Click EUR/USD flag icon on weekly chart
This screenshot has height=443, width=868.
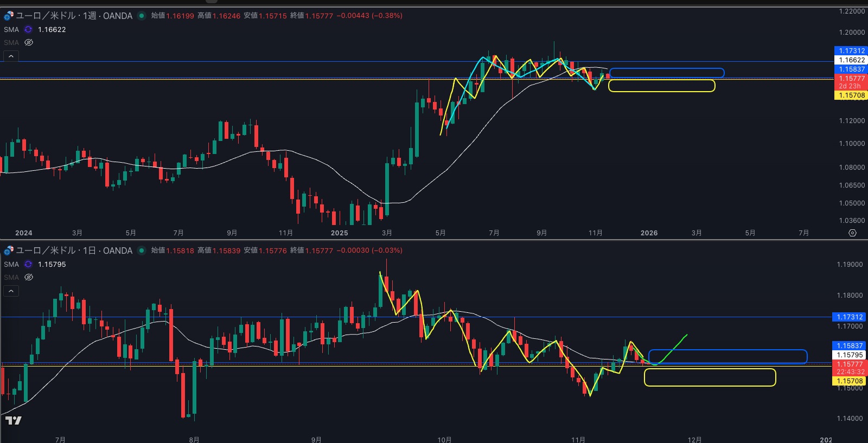point(9,16)
